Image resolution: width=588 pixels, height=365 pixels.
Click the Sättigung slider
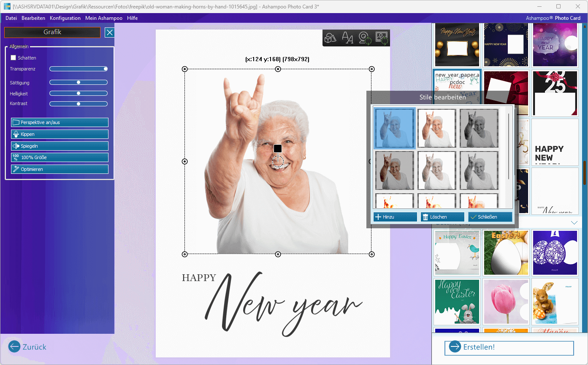tap(79, 83)
